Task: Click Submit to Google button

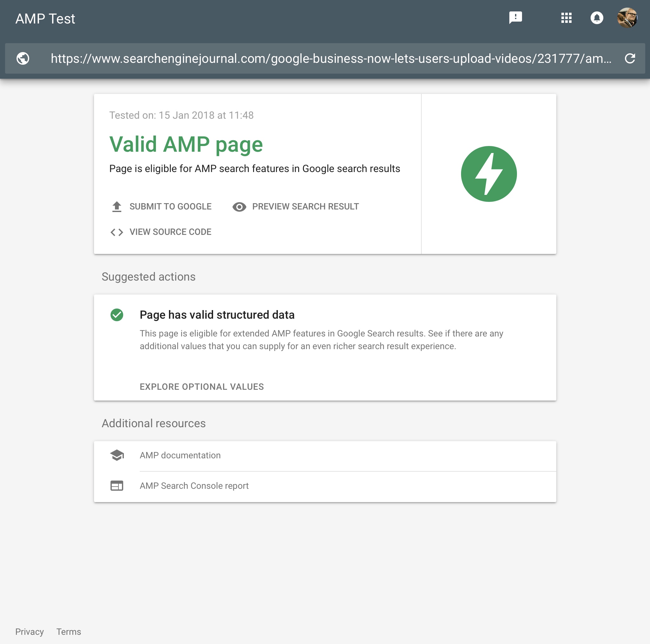Action: 162,207
